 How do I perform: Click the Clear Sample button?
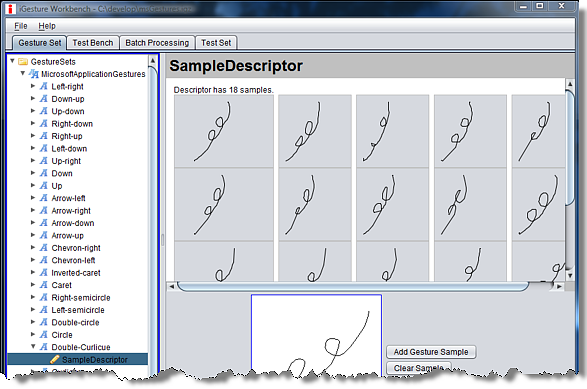click(418, 368)
